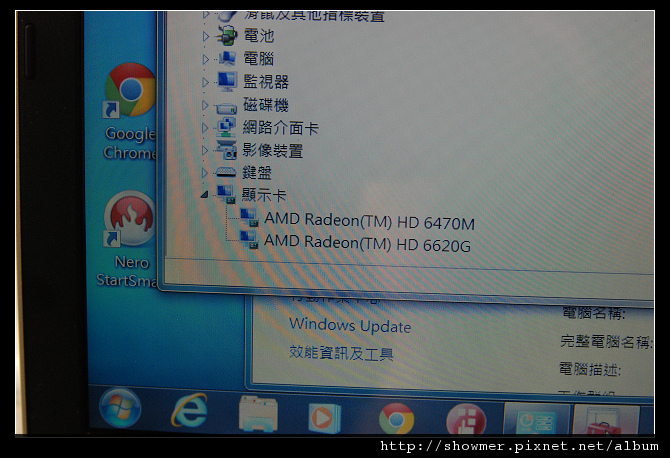The image size is (670, 458).
Task: Open Windows Explorer folder in taskbar
Action: (258, 414)
